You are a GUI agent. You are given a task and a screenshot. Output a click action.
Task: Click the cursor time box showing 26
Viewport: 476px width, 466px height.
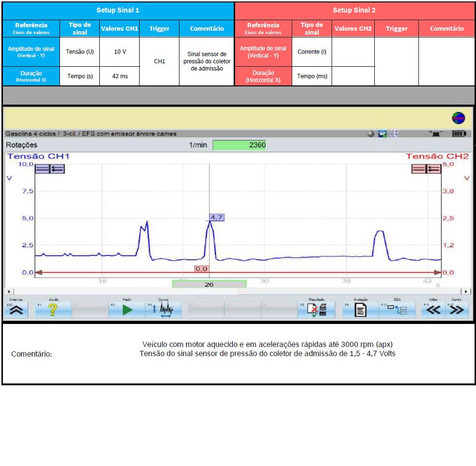tap(209, 284)
